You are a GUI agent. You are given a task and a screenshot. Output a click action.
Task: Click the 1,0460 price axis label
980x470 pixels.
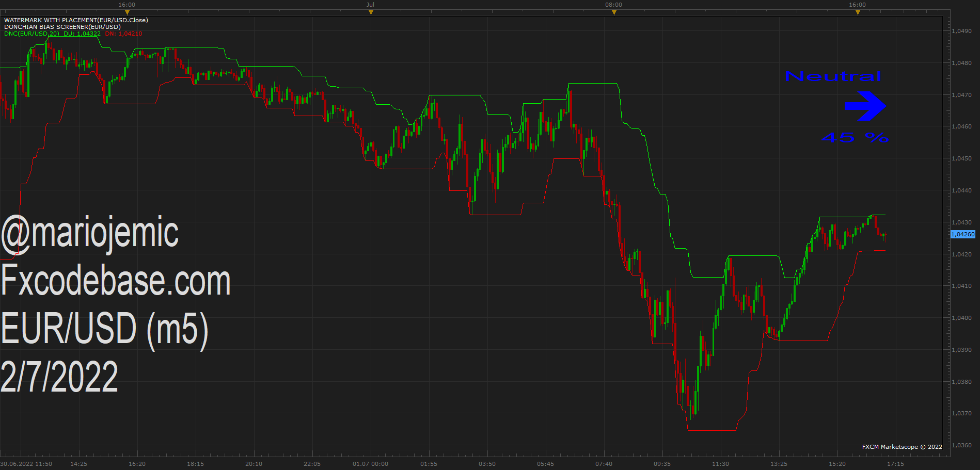tap(961, 126)
